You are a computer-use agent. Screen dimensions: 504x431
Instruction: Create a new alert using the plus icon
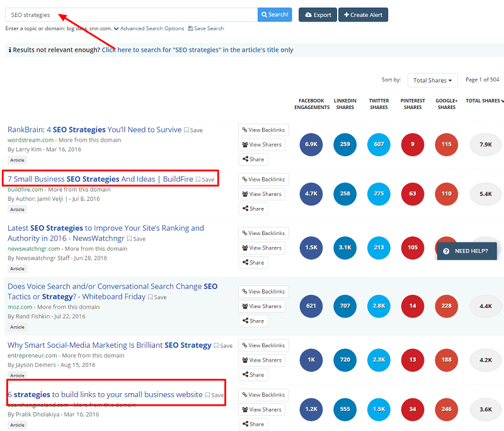tap(363, 14)
